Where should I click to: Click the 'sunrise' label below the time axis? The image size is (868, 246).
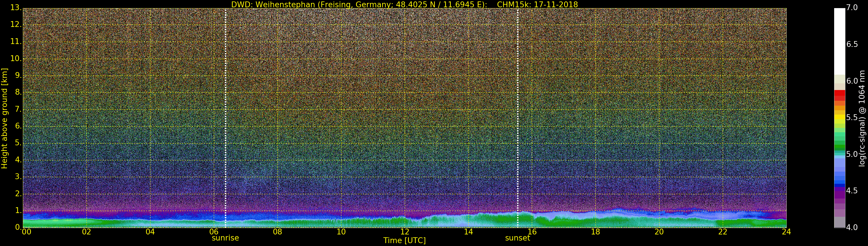pos(225,238)
